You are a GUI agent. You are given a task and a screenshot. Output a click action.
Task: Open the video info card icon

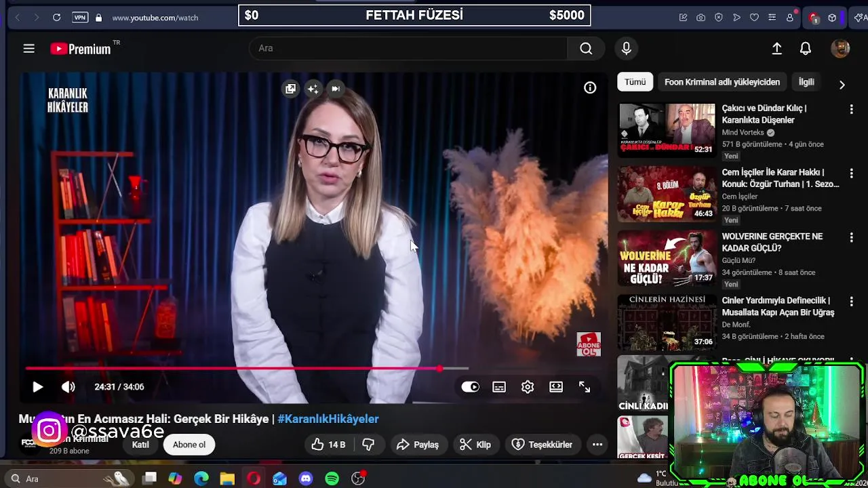(x=590, y=87)
